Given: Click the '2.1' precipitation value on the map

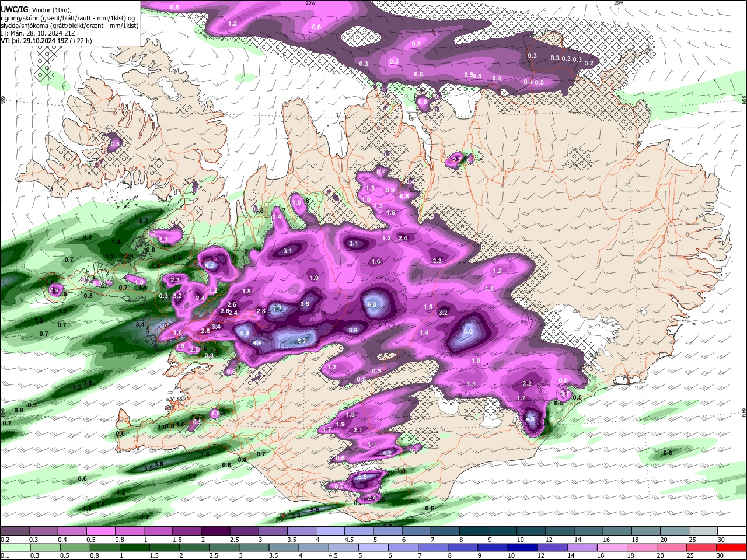Looking at the screenshot, I should tap(358, 430).
